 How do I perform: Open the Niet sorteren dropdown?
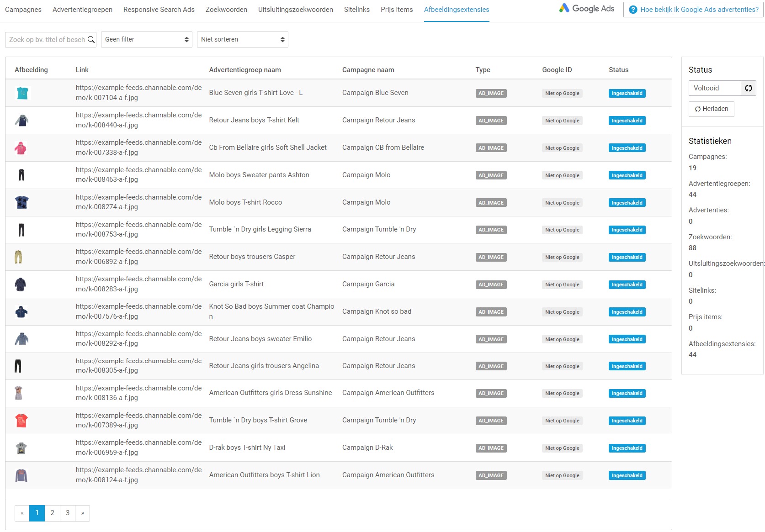243,40
